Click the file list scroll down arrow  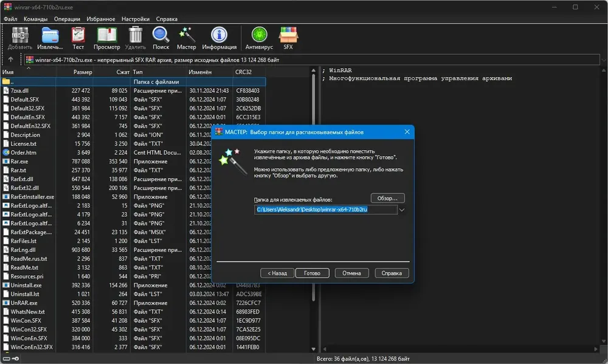click(x=313, y=349)
